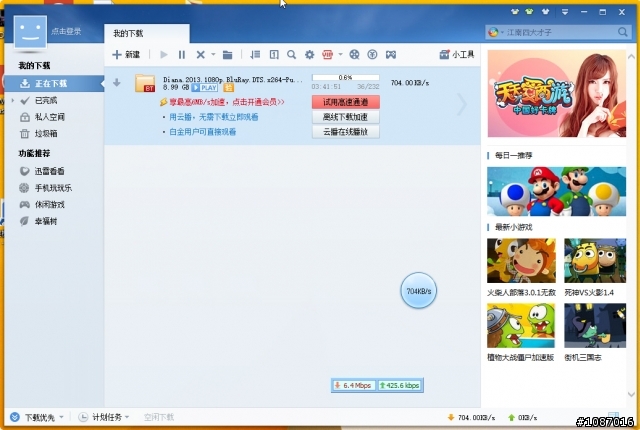Click the start download play icon
The image size is (640, 430).
[164, 54]
